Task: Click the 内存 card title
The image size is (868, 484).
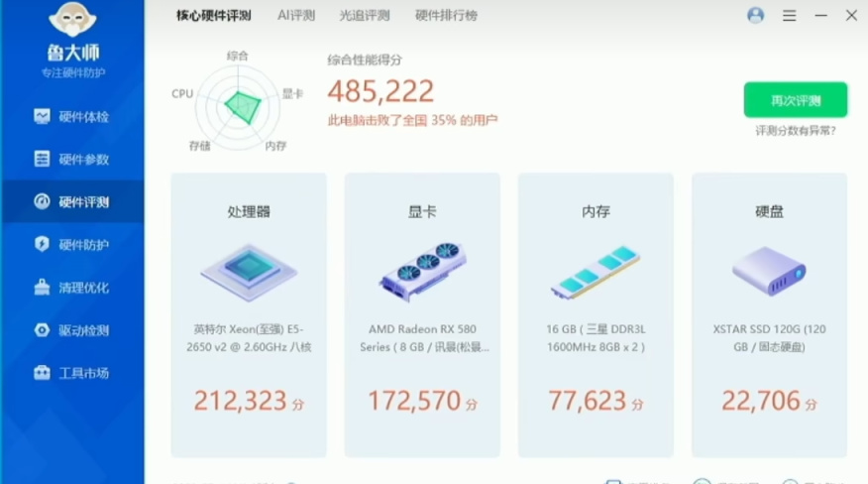Action: [596, 212]
